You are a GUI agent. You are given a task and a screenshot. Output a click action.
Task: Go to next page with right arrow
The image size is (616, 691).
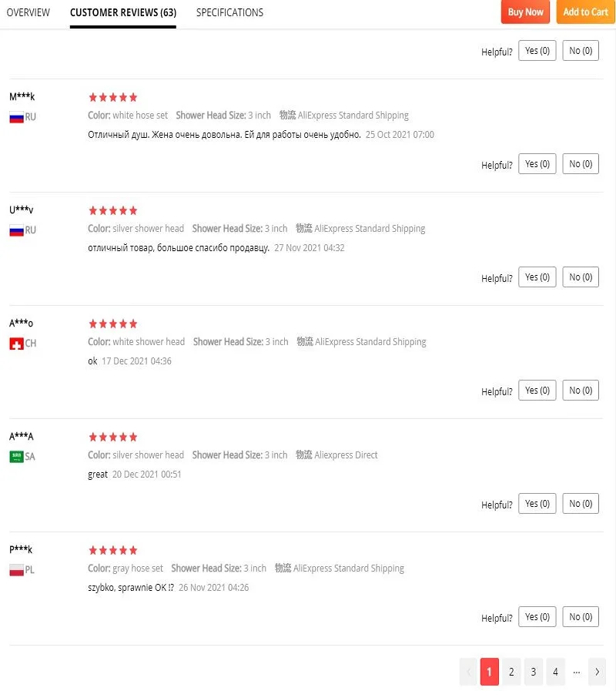[597, 672]
